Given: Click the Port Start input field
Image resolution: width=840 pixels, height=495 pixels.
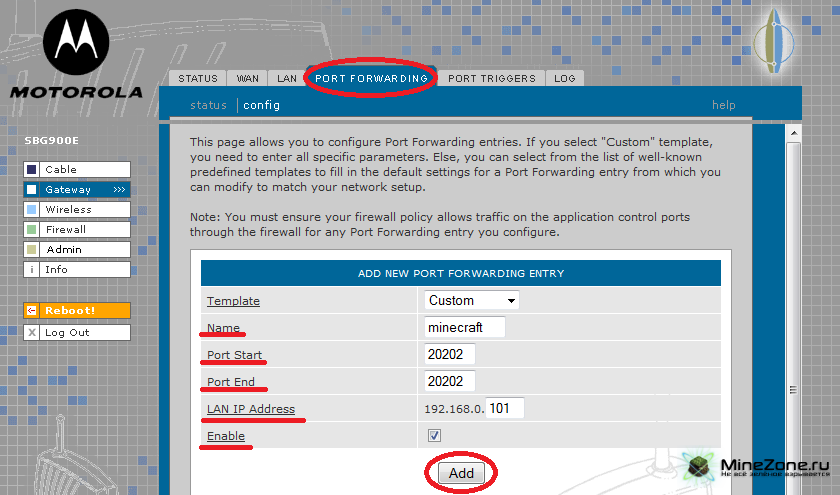Looking at the screenshot, I should click(x=450, y=354).
